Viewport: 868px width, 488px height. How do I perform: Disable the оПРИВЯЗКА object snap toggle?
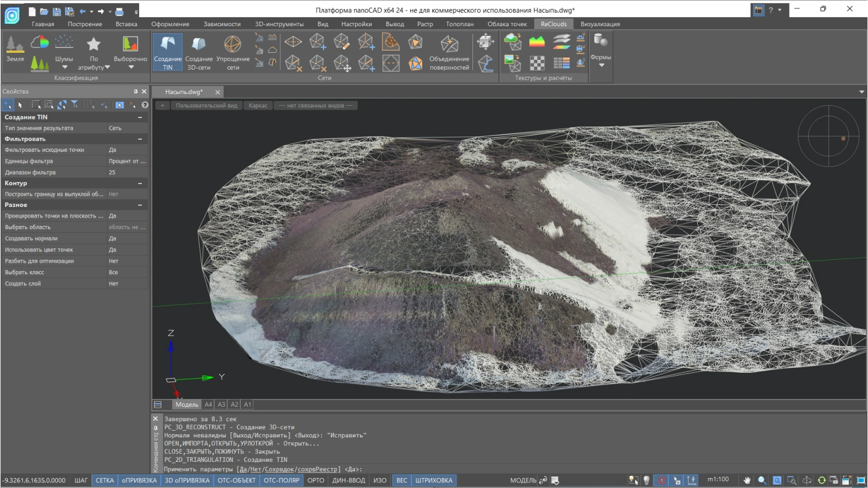(x=139, y=480)
